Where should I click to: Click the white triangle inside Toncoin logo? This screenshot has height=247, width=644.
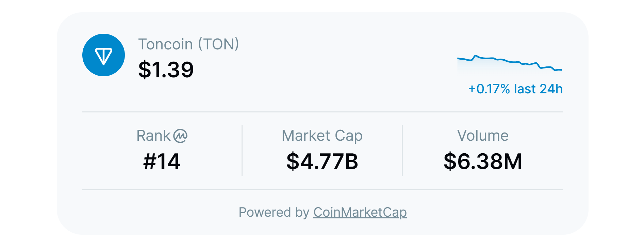coord(103,56)
